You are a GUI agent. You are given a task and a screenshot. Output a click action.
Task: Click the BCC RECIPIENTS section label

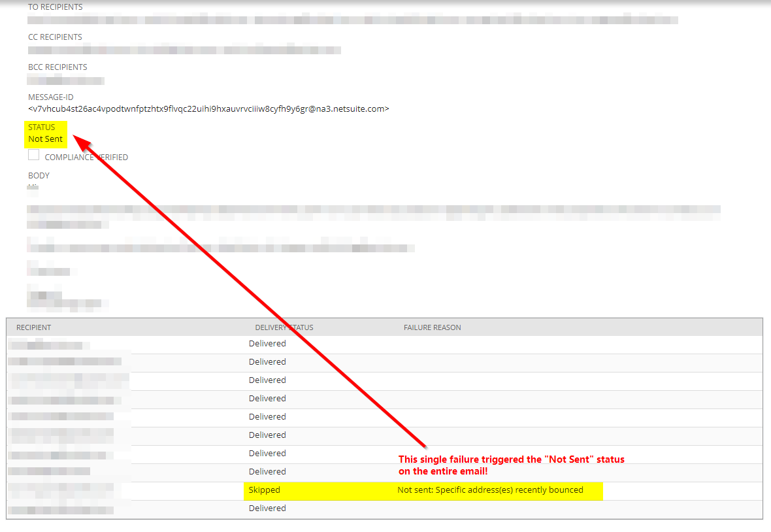57,67
